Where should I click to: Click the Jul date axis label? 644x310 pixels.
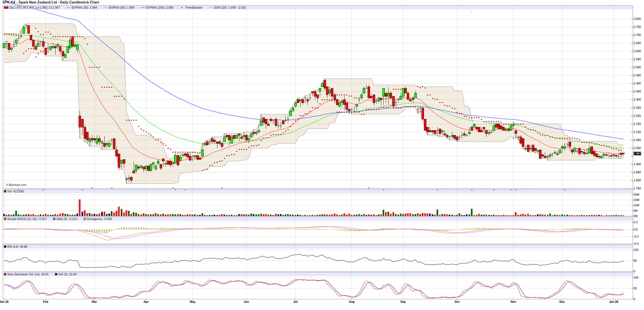296,301
